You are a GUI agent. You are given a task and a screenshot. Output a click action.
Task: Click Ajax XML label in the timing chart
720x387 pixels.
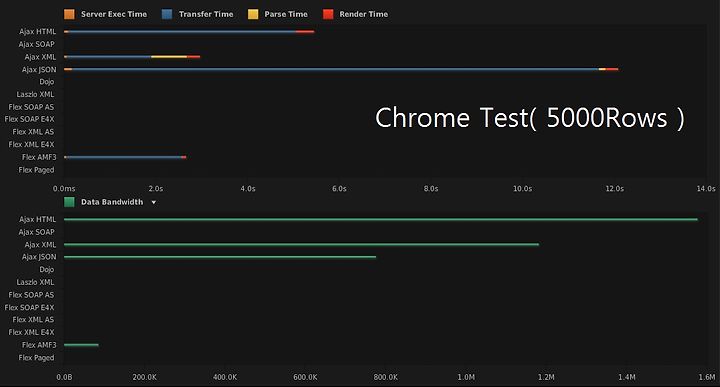[x=40, y=57]
